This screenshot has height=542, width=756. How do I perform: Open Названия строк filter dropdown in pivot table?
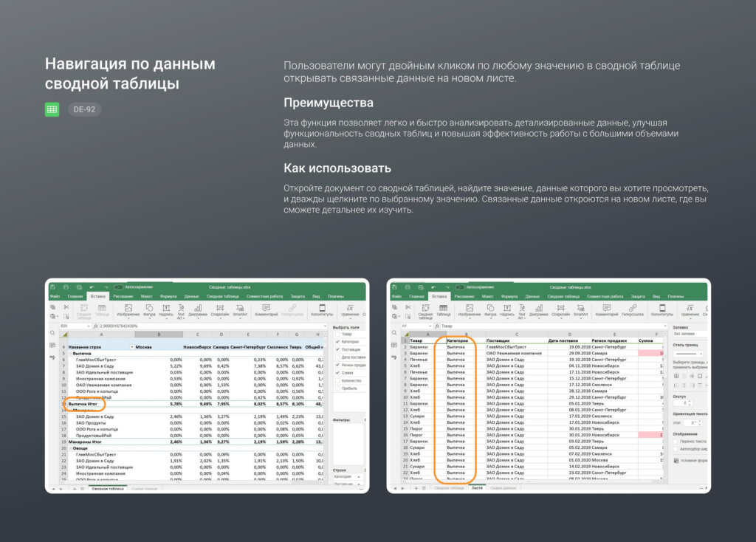coord(132,346)
